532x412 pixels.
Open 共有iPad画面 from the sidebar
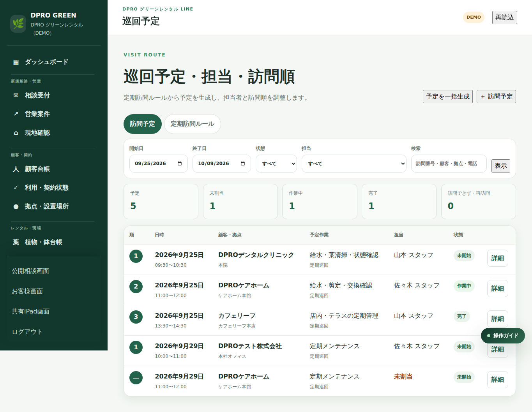[30, 312]
